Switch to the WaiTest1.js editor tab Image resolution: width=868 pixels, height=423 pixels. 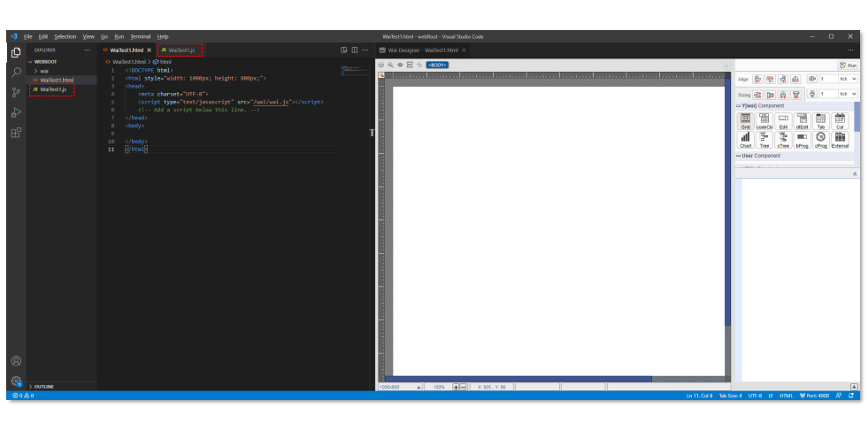coord(181,50)
